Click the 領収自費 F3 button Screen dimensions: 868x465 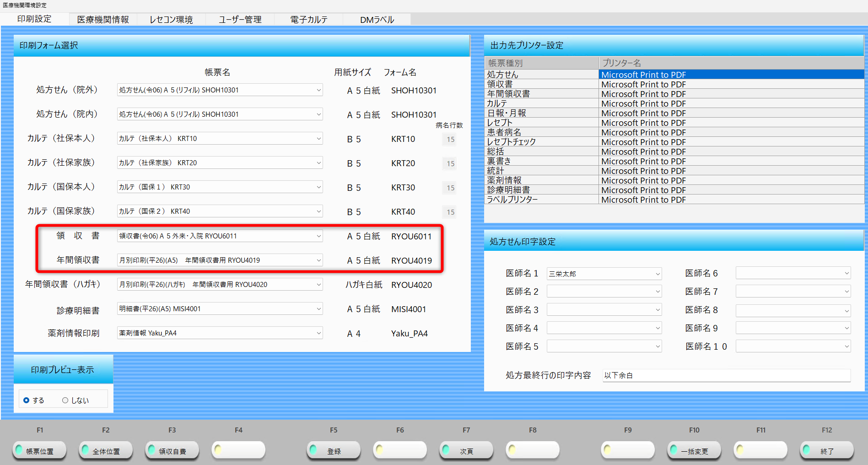coord(172,451)
